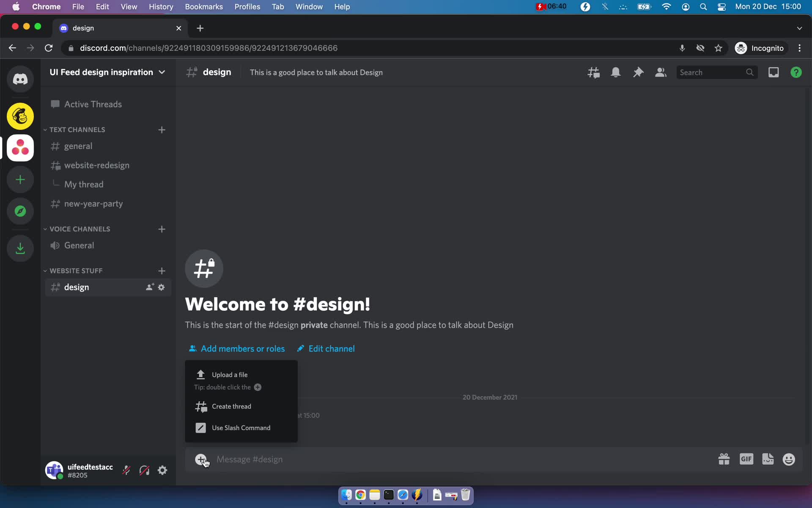Open User Settings gear icon

tap(162, 470)
